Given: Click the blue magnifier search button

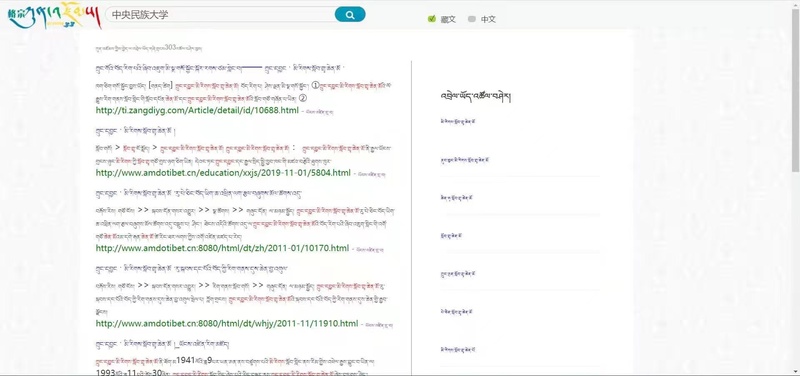Looking at the screenshot, I should tap(350, 15).
